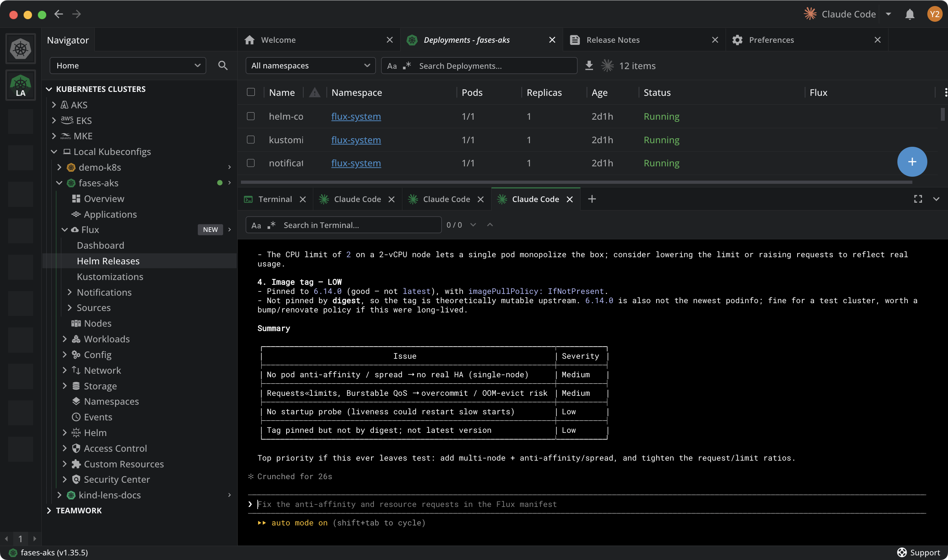This screenshot has height=560, width=948.
Task: Open the Kubernetes catalog helm icon
Action: pyautogui.click(x=20, y=49)
